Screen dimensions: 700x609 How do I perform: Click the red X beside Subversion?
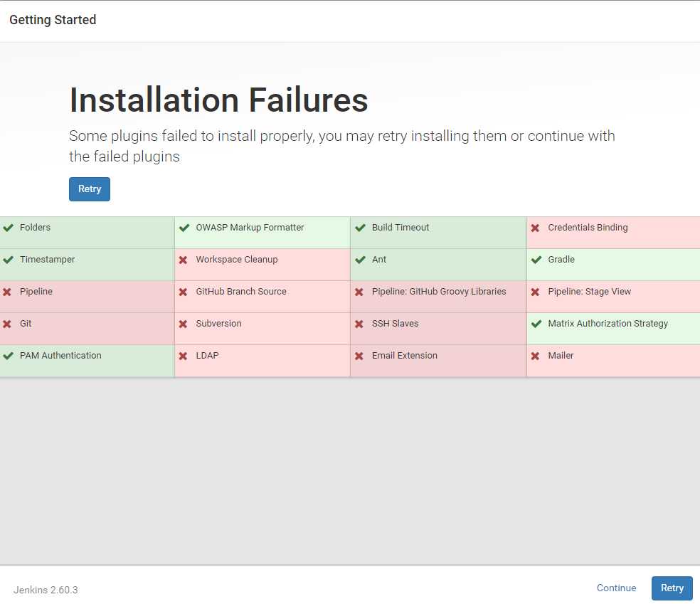click(183, 324)
